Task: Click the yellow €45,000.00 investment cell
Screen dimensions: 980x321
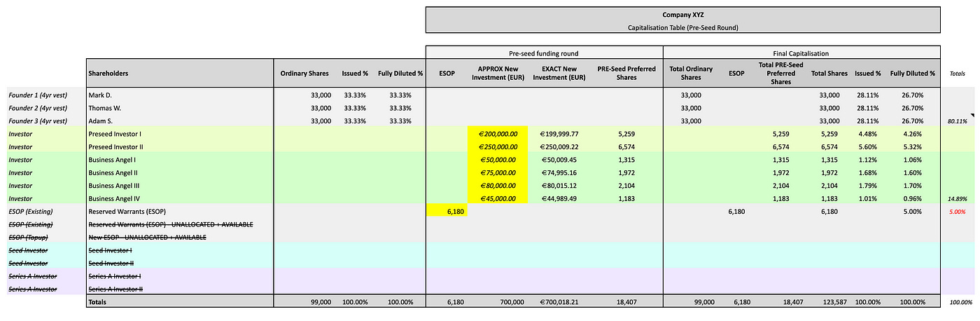Action: click(498, 198)
